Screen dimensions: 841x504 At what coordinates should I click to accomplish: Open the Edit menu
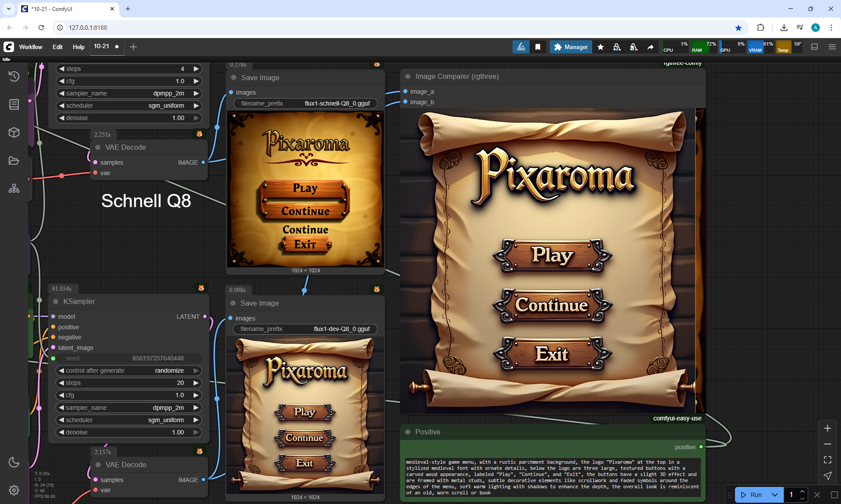pos(57,47)
